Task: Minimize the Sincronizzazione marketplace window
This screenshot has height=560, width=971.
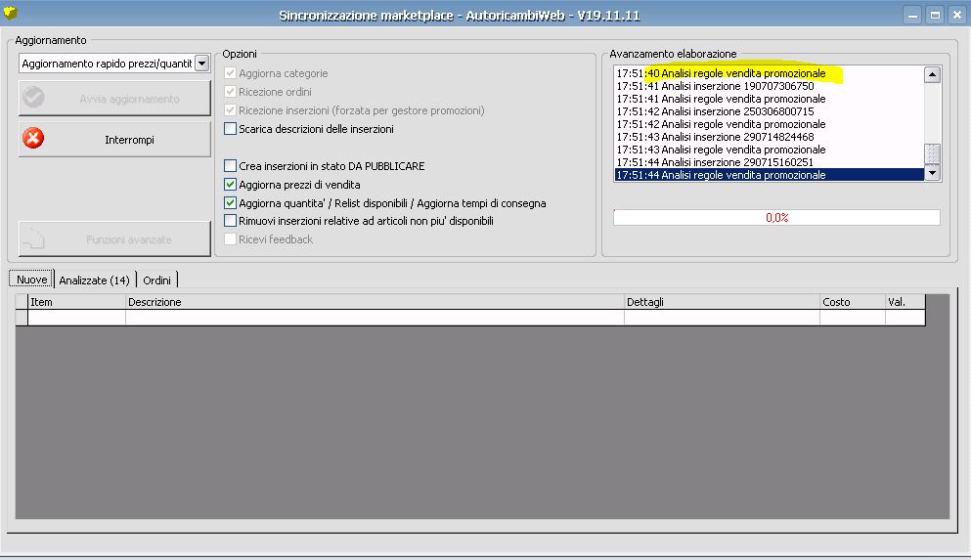Action: pyautogui.click(x=912, y=15)
